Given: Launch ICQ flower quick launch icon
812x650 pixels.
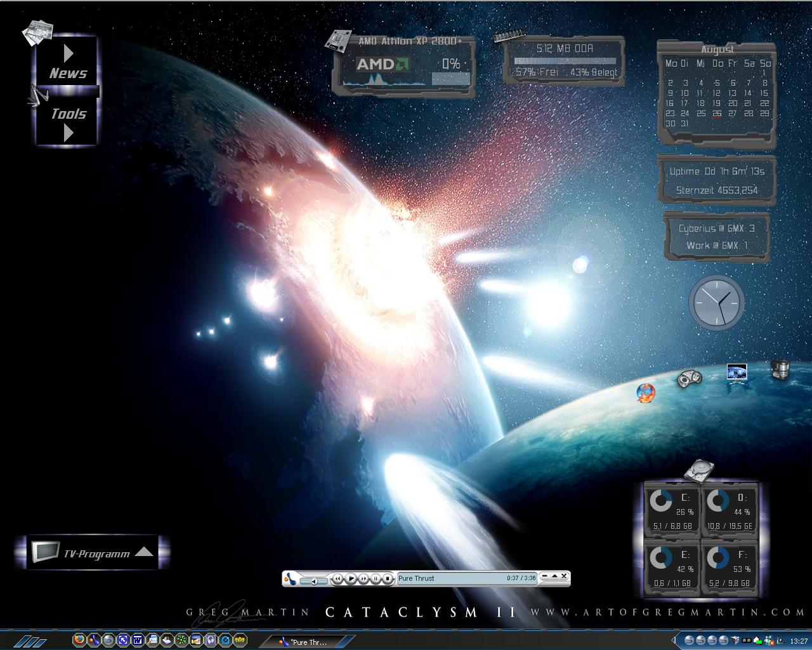Looking at the screenshot, I should 181,639.
